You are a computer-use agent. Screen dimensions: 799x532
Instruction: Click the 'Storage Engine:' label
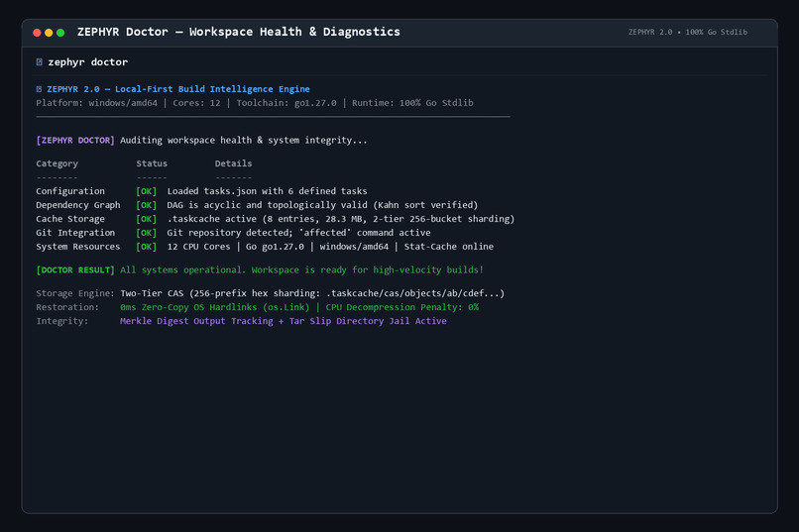pos(75,293)
